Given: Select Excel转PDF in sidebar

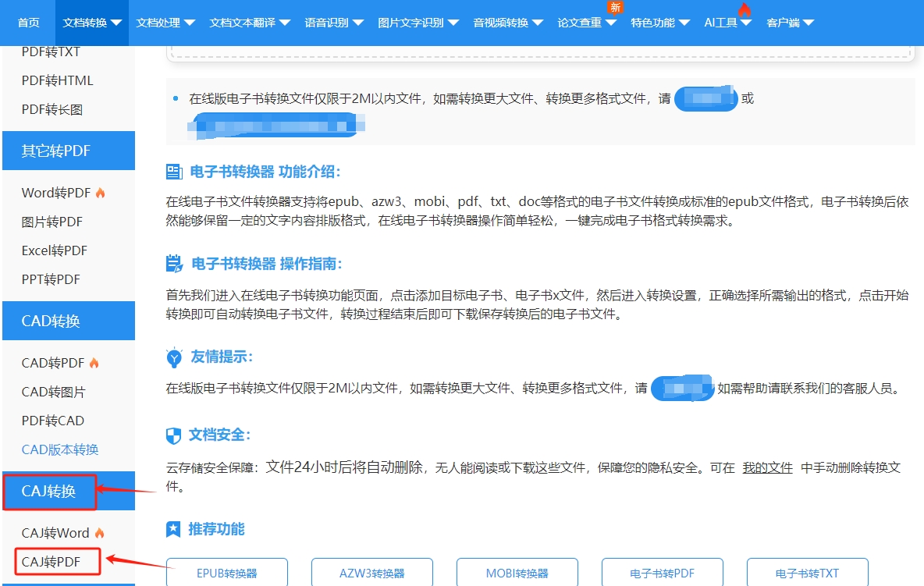Looking at the screenshot, I should pyautogui.click(x=54, y=250).
